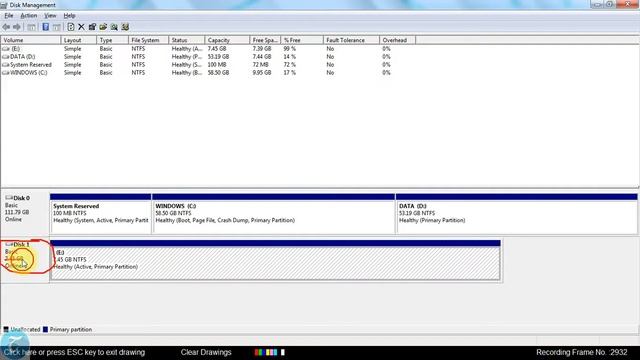
Task: Sort by the Fault Tolerance column header
Action: [x=351, y=40]
